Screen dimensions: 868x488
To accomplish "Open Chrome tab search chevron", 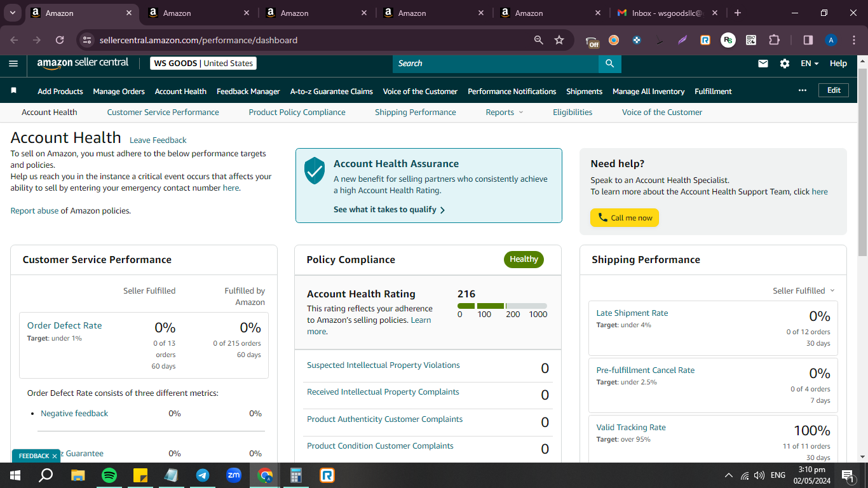I will click(13, 13).
